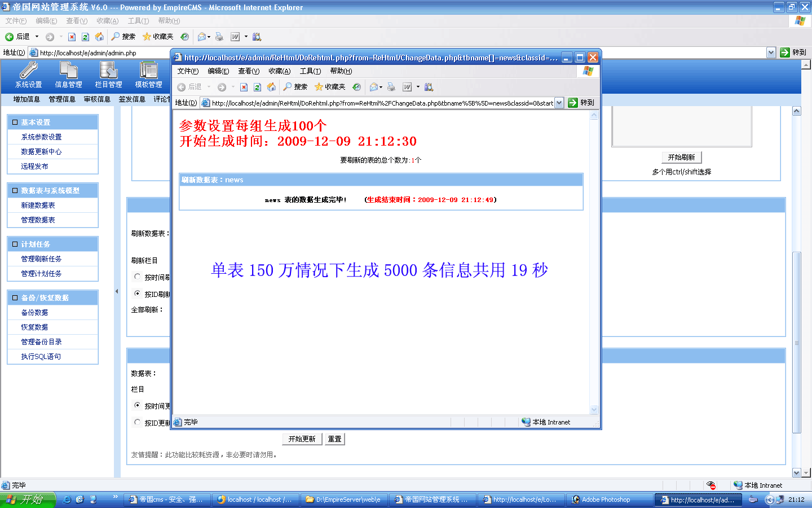Select the 模板管理 template management icon
The width and height of the screenshot is (812, 508).
point(148,75)
